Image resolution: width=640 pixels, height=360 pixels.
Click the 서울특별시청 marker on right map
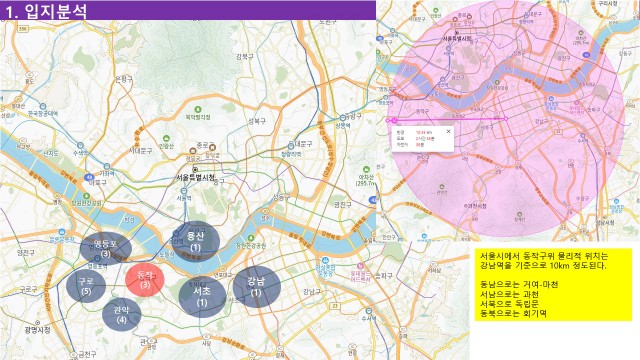pyautogui.click(x=457, y=33)
